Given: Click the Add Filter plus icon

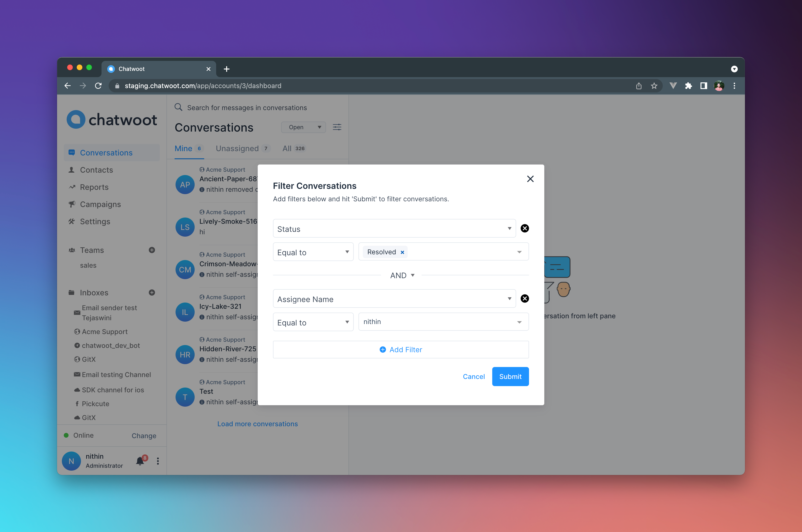Looking at the screenshot, I should coord(383,349).
